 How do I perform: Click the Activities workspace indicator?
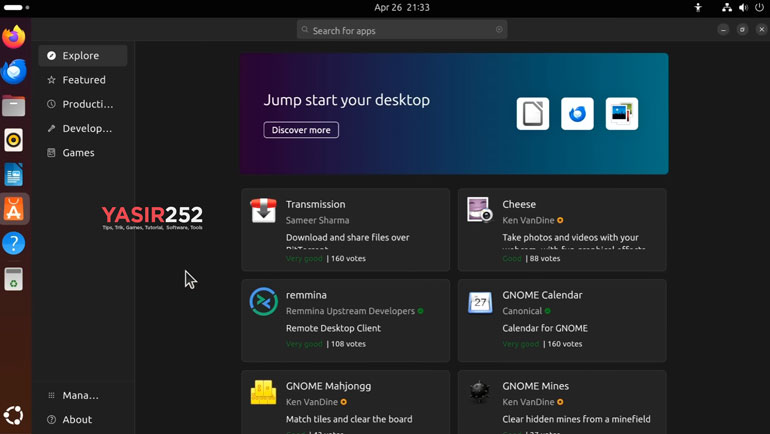click(17, 7)
